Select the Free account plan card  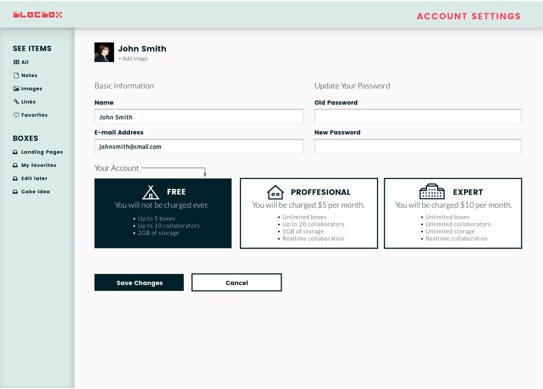(x=163, y=213)
